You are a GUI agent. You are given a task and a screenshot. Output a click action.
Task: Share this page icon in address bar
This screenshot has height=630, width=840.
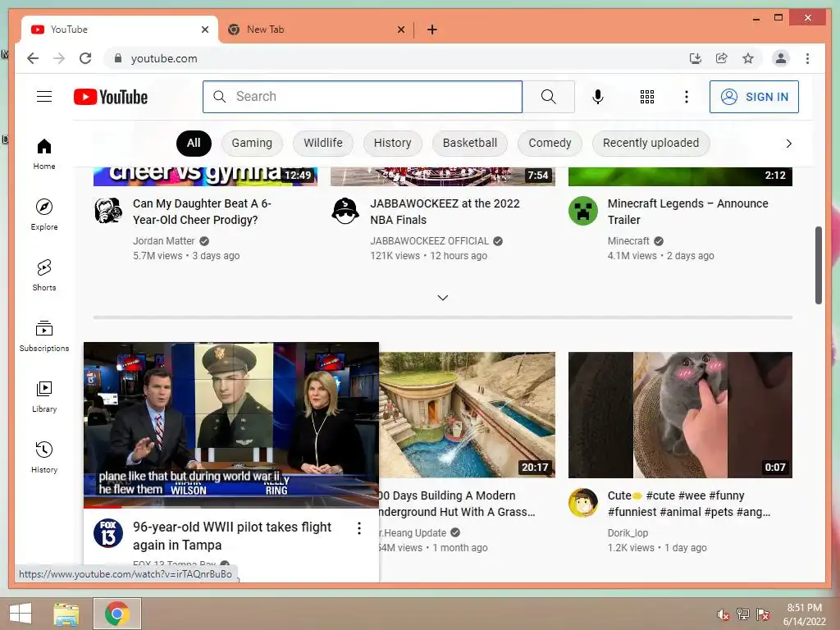pos(722,58)
